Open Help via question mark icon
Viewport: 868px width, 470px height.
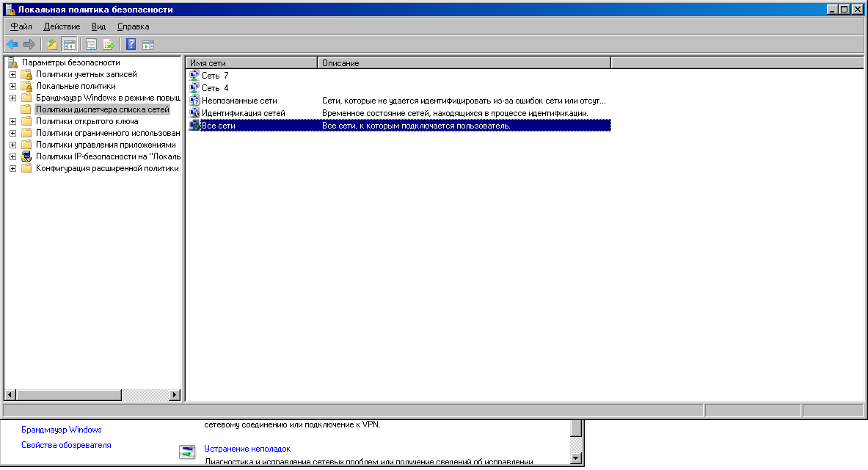131,44
